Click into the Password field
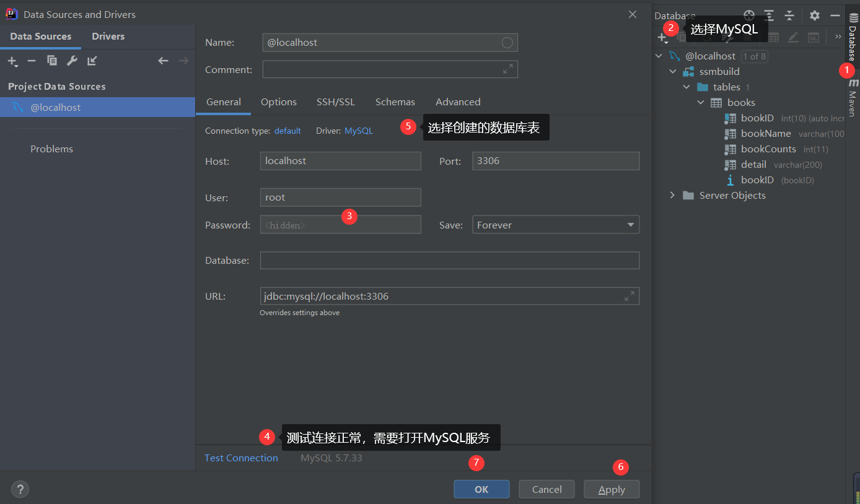 (341, 225)
